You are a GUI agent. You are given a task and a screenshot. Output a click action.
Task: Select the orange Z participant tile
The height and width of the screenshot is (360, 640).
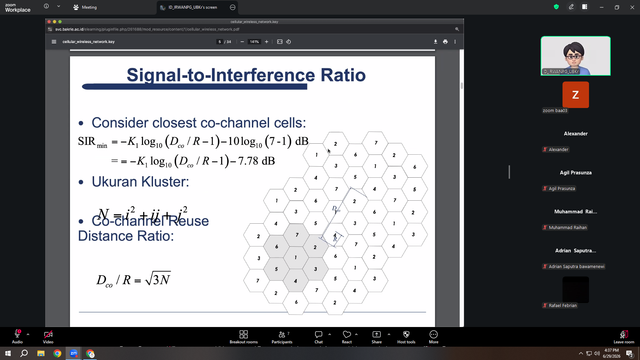tap(576, 95)
